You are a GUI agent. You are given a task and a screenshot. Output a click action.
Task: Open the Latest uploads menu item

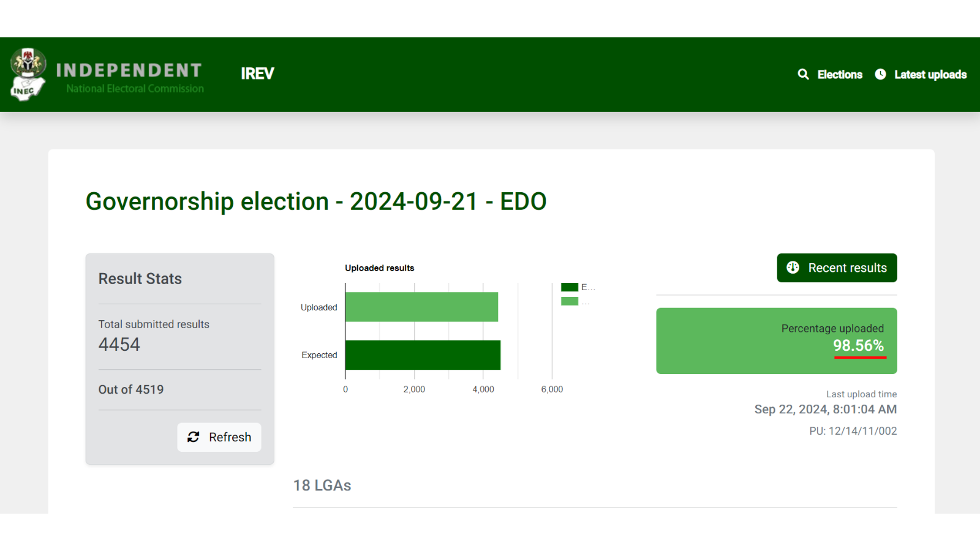930,75
